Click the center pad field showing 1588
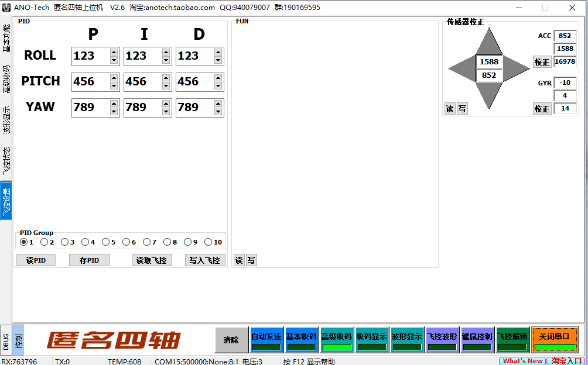This screenshot has width=588, height=365. [x=489, y=62]
